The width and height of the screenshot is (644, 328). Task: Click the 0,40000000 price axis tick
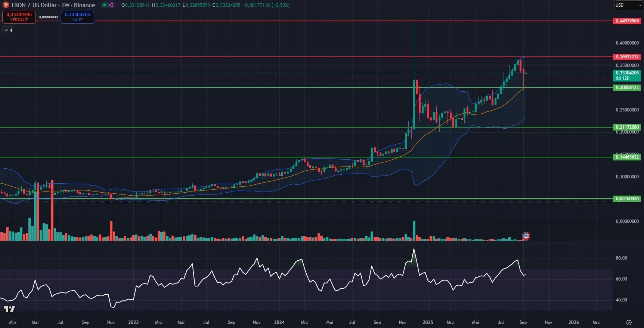pyautogui.click(x=627, y=43)
